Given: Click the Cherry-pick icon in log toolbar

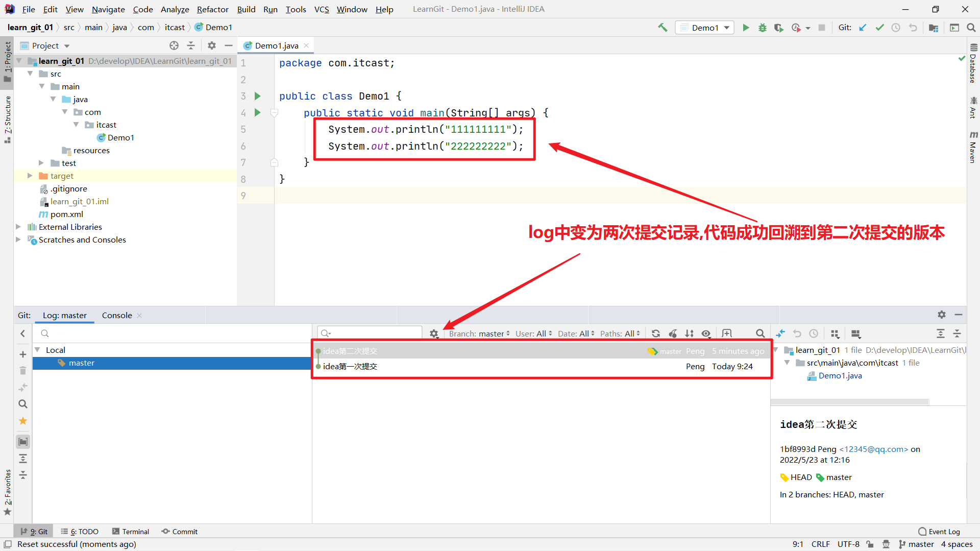Looking at the screenshot, I should pos(673,333).
